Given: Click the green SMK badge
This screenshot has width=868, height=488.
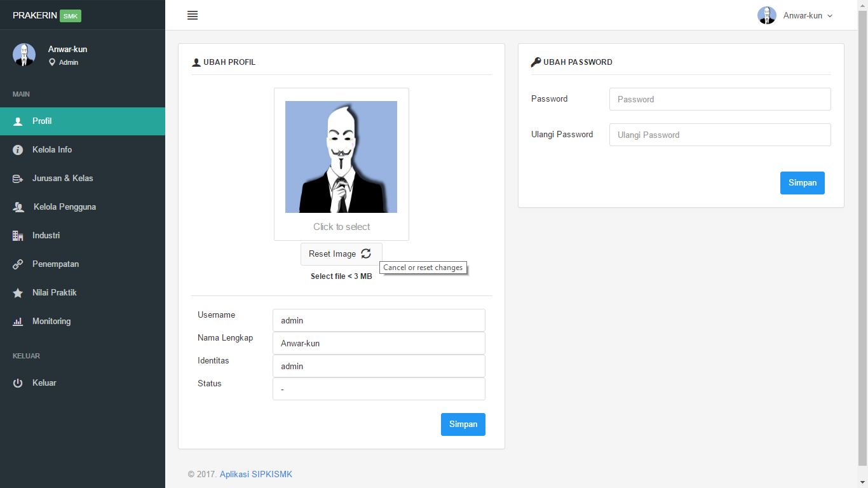Looking at the screenshot, I should [x=71, y=16].
